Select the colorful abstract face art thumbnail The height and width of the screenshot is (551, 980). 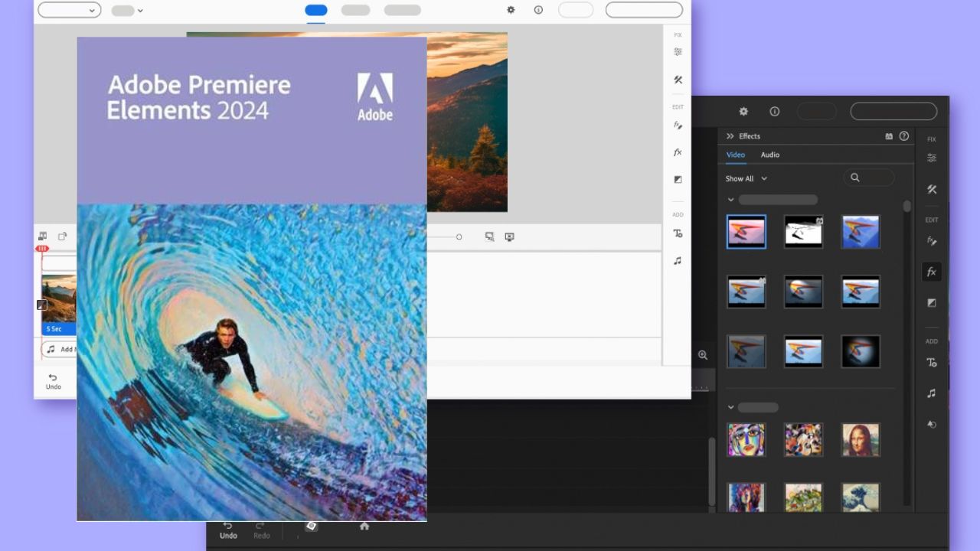[746, 439]
